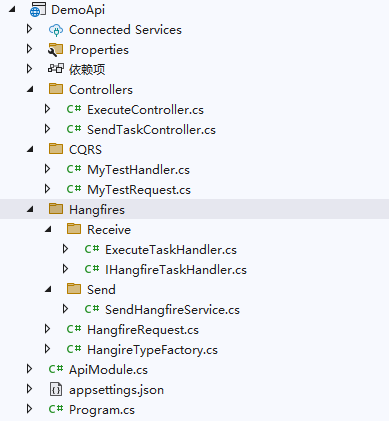Collapse the Send folder arrow

point(48,289)
